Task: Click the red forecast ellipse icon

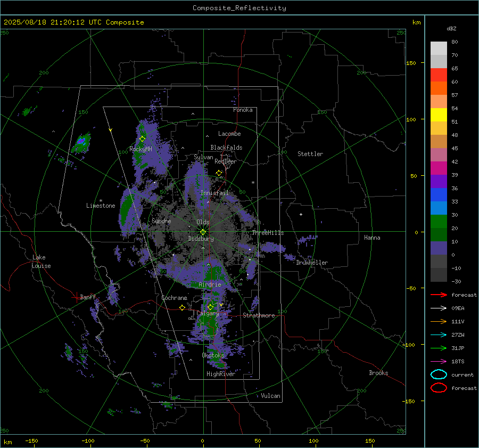Action: (439, 388)
